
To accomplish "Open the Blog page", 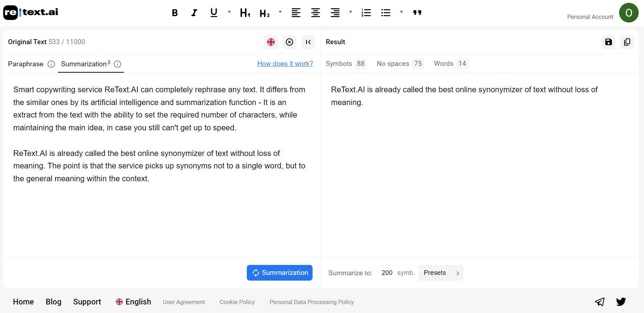I will click(x=54, y=302).
